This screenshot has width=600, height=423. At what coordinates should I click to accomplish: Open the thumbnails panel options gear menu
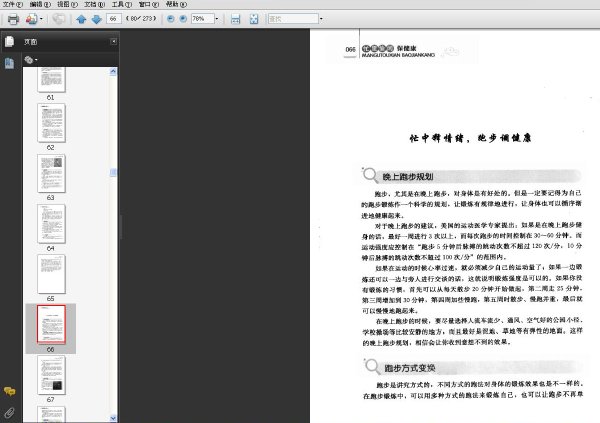coord(31,60)
